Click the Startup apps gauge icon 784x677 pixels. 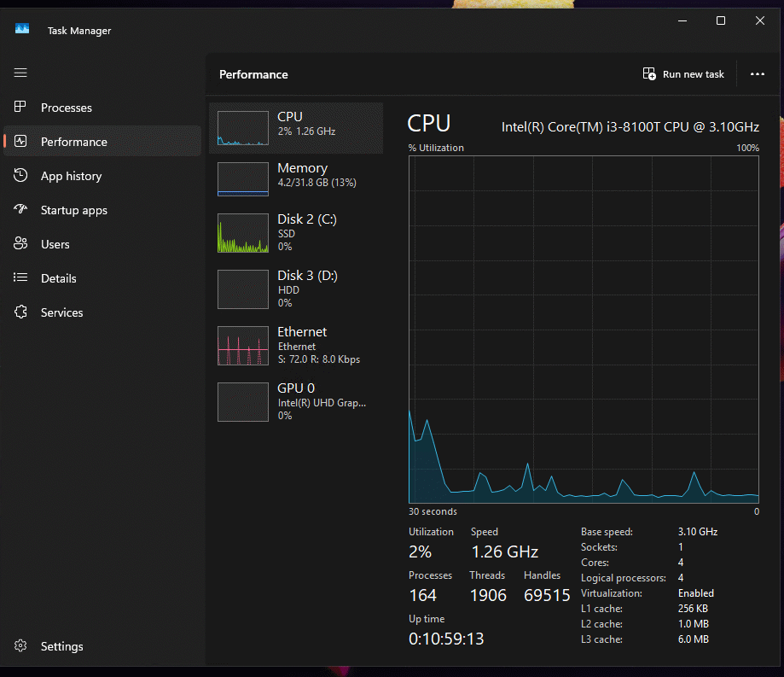pos(21,210)
